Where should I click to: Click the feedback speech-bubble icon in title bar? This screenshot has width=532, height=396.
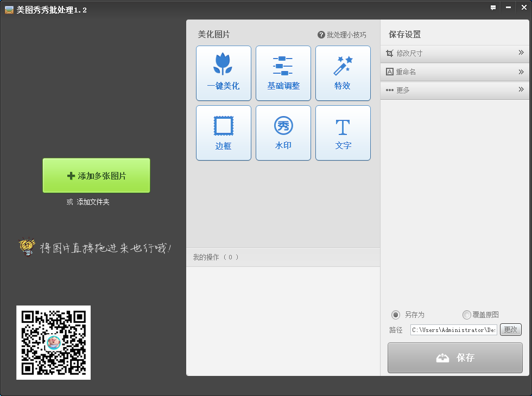pos(493,8)
